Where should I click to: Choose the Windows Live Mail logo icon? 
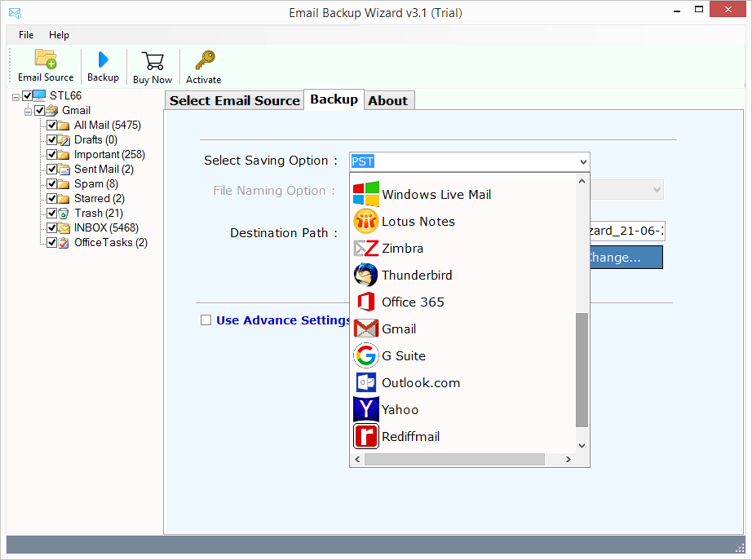tap(366, 194)
